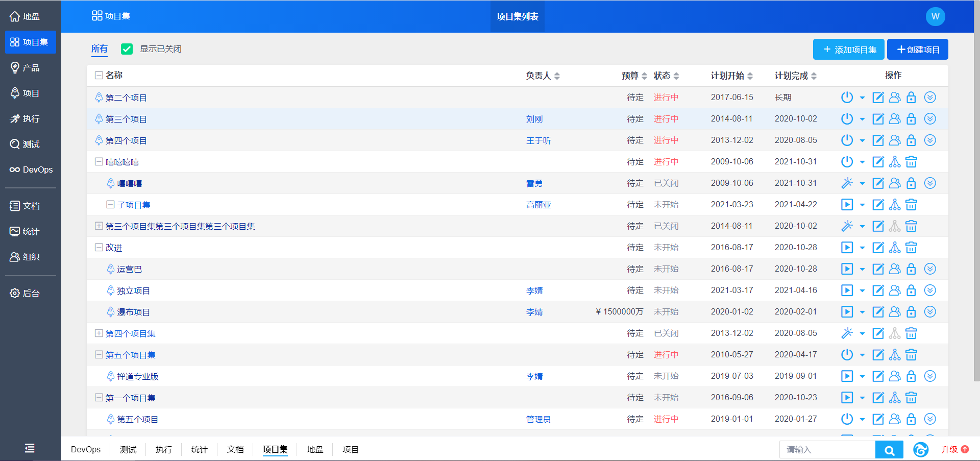Open the 第二个项目 link
Screen dimensions: 980x461
tap(126, 98)
